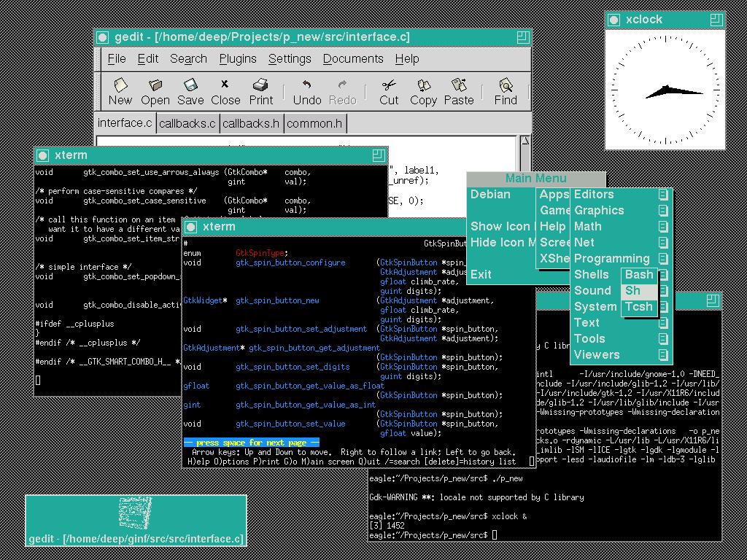Launch Sh from the Shells submenu

click(634, 290)
